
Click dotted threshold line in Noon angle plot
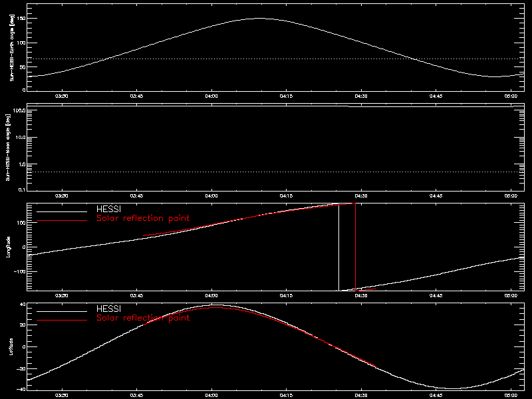[x=275, y=172]
